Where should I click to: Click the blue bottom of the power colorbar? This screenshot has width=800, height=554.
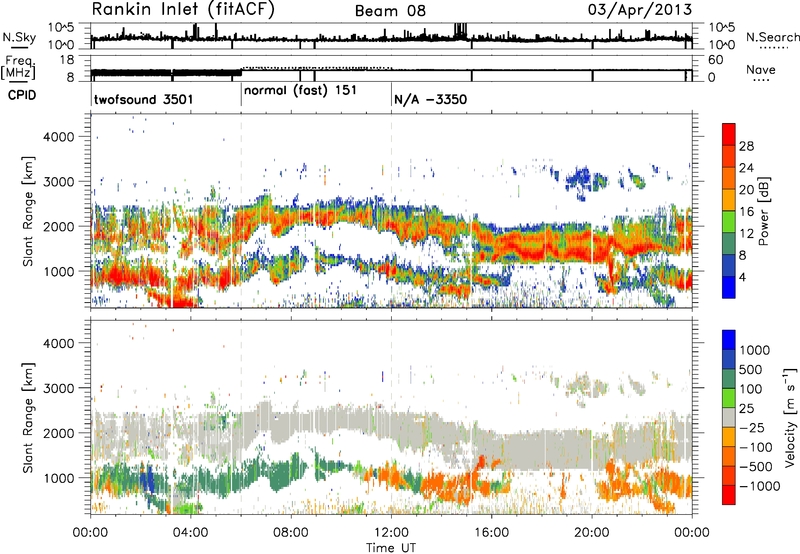[x=729, y=287]
